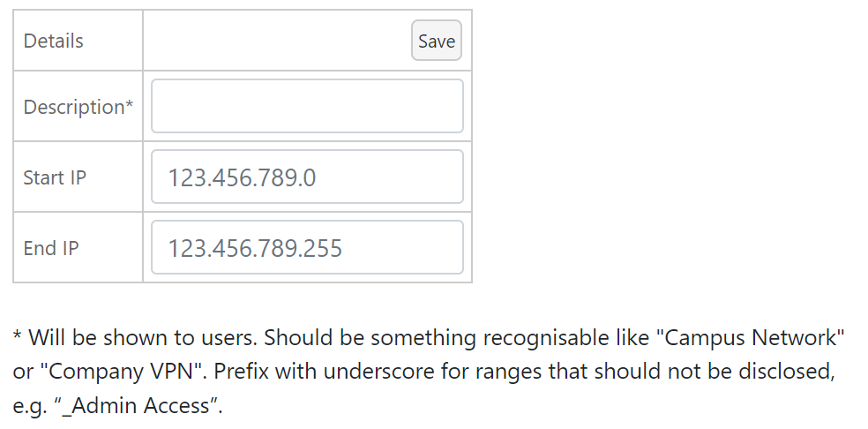This screenshot has width=868, height=429.
Task: Click the "Details" header label
Action: (x=54, y=41)
